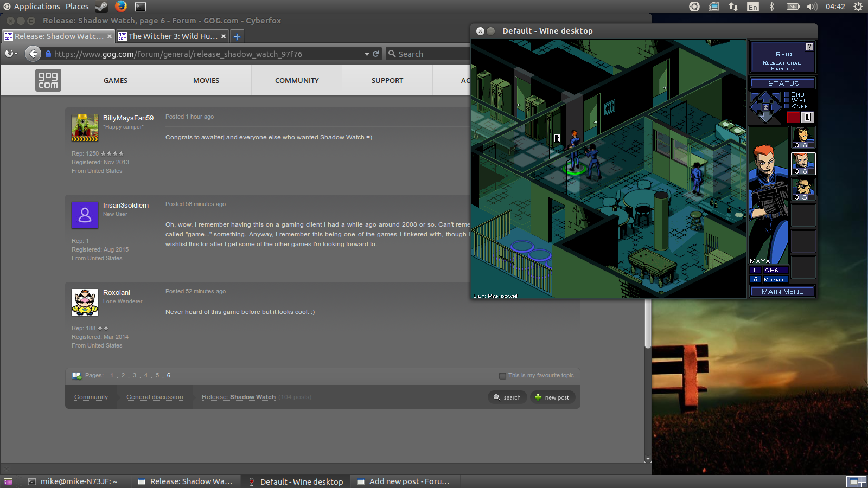Screen dimensions: 868x488
Task: Select the red-haired Maya portrait thumbnail
Action: tap(803, 163)
